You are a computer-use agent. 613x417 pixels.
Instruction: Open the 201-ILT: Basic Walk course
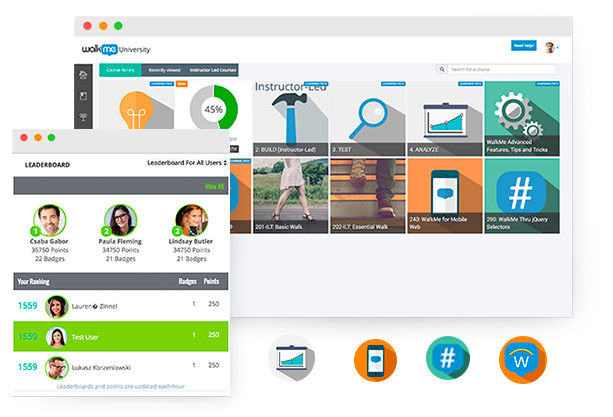click(290, 196)
